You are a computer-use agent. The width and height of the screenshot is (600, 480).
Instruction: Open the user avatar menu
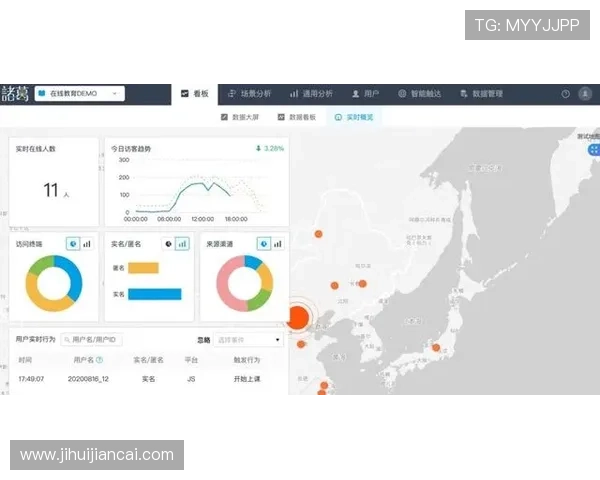click(x=585, y=94)
